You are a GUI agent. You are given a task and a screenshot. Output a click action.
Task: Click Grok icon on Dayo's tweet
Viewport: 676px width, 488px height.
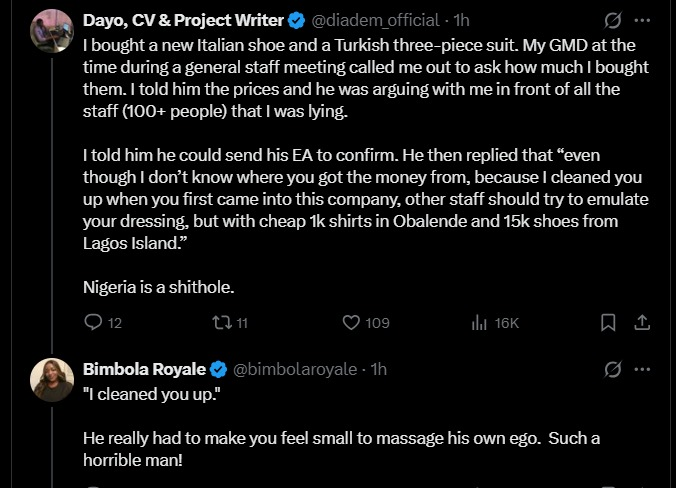pyautogui.click(x=614, y=20)
